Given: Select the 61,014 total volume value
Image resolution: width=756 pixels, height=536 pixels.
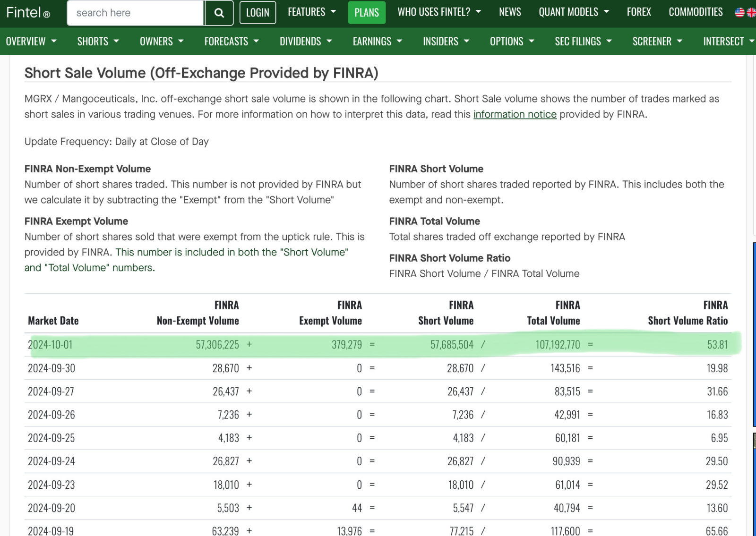Looking at the screenshot, I should pyautogui.click(x=567, y=485).
